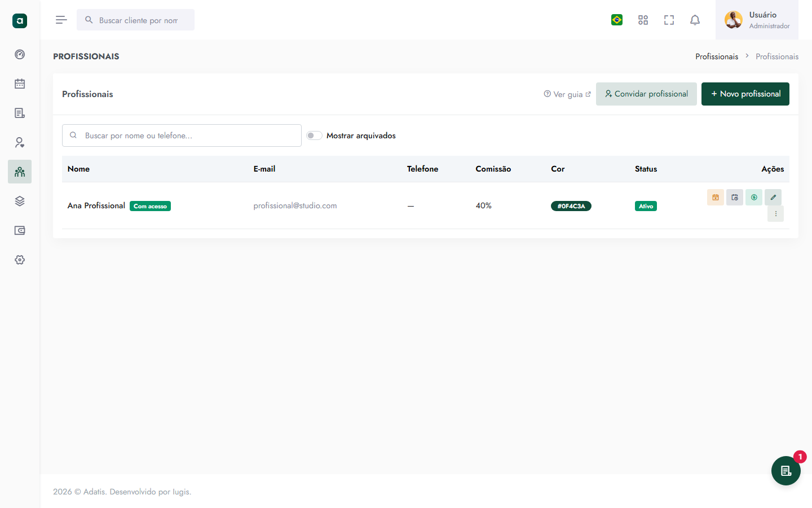Image resolution: width=812 pixels, height=508 pixels.
Task: Click Ana Profissional's orange calendar-block icon
Action: (716, 197)
